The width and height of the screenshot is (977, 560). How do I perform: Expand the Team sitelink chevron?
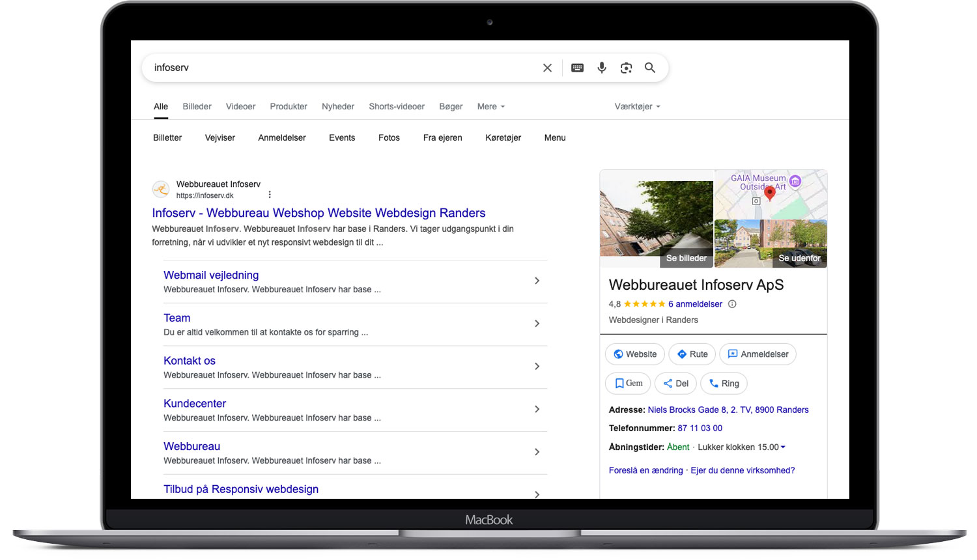537,324
